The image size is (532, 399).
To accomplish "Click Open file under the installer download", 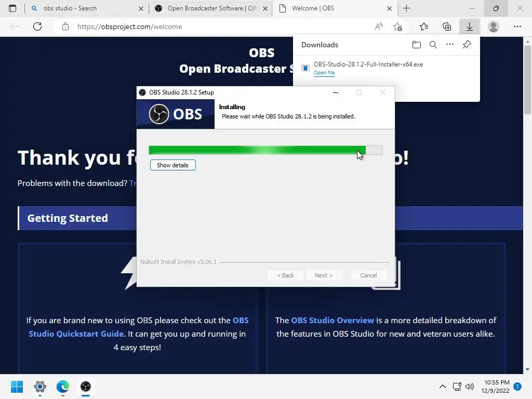I will click(324, 73).
